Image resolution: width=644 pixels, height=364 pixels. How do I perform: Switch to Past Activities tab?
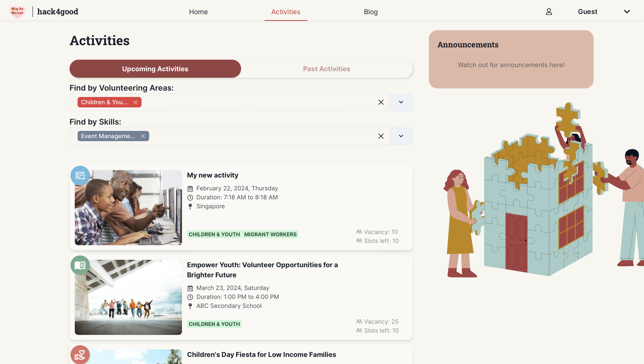tap(326, 69)
